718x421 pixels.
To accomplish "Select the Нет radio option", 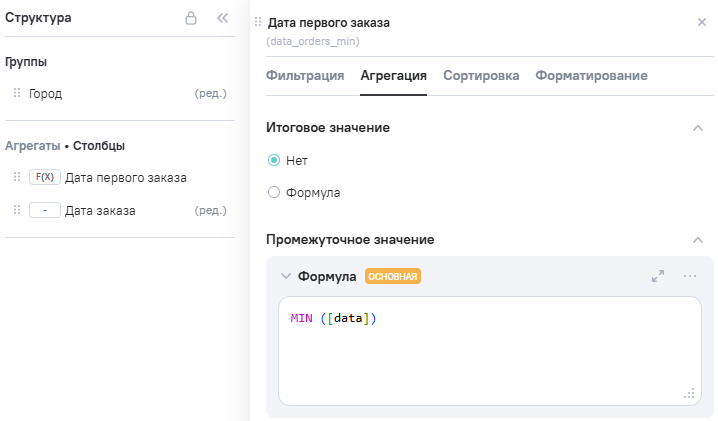I will [274, 160].
